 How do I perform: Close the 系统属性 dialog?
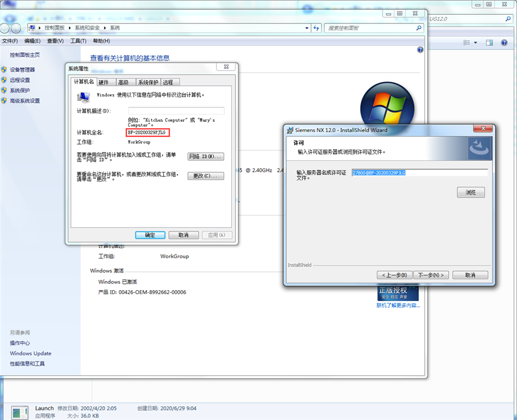tap(226, 67)
